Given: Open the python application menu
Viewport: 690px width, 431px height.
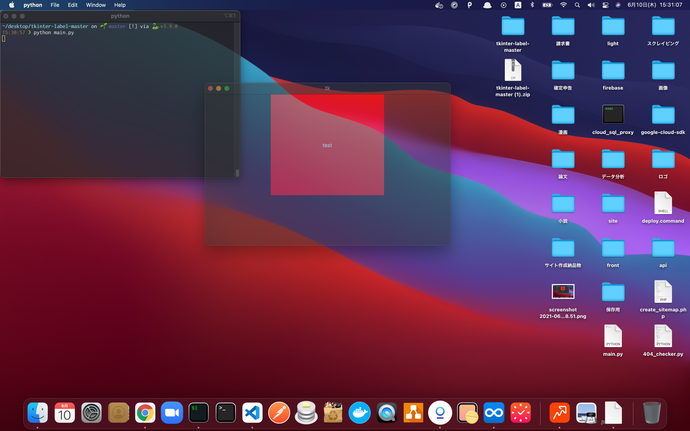Looking at the screenshot, I should tap(33, 5).
